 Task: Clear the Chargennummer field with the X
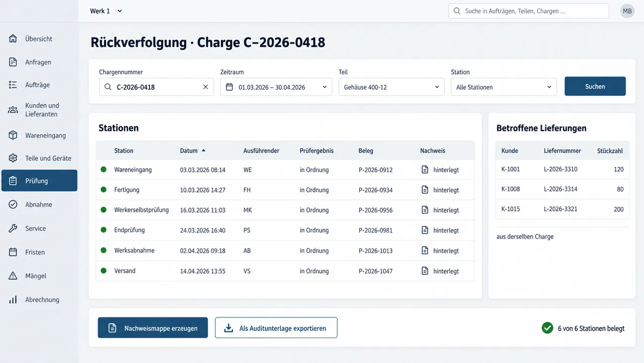point(206,87)
